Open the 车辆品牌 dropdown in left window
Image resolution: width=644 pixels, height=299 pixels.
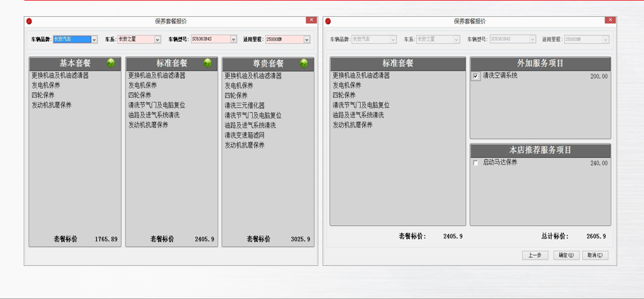[x=94, y=39]
